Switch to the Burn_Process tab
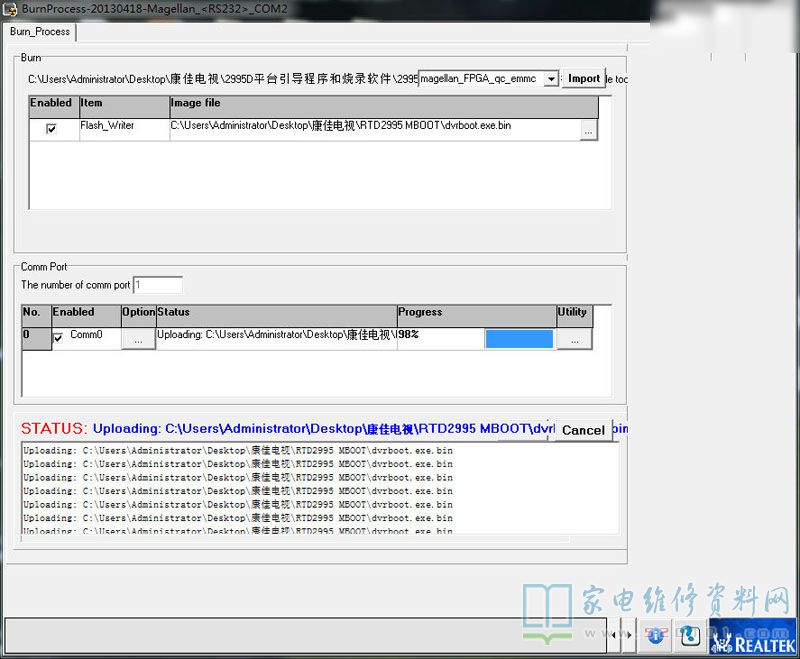This screenshot has height=659, width=800. coord(40,32)
